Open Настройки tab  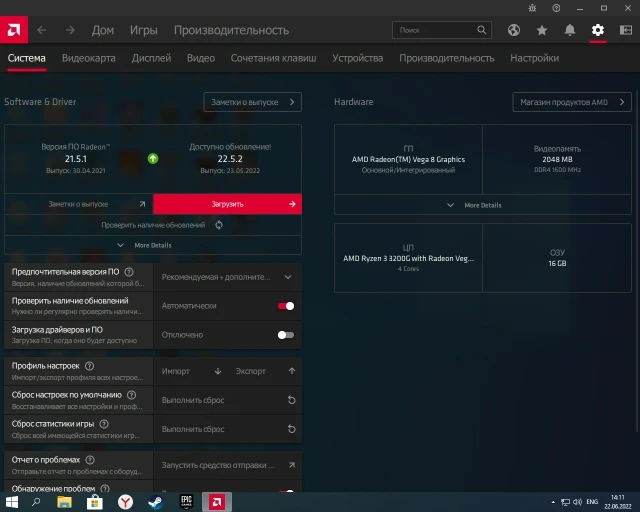534,58
